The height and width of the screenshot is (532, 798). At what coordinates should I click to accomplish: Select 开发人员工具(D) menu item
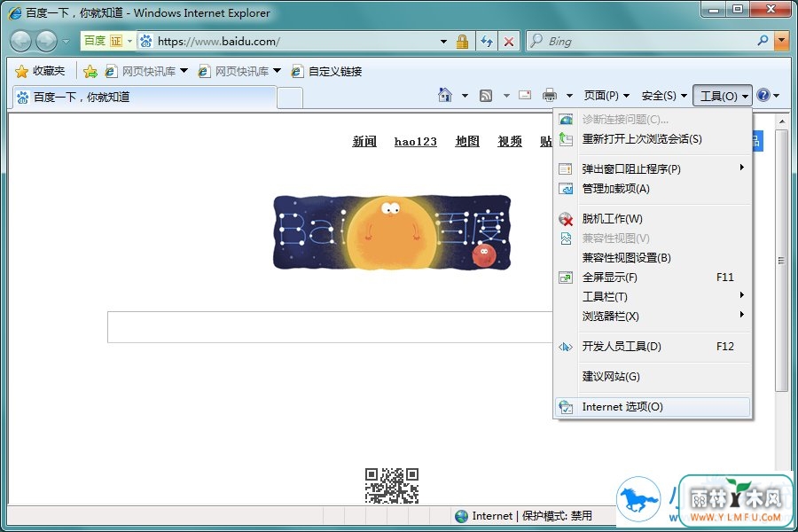tap(653, 346)
